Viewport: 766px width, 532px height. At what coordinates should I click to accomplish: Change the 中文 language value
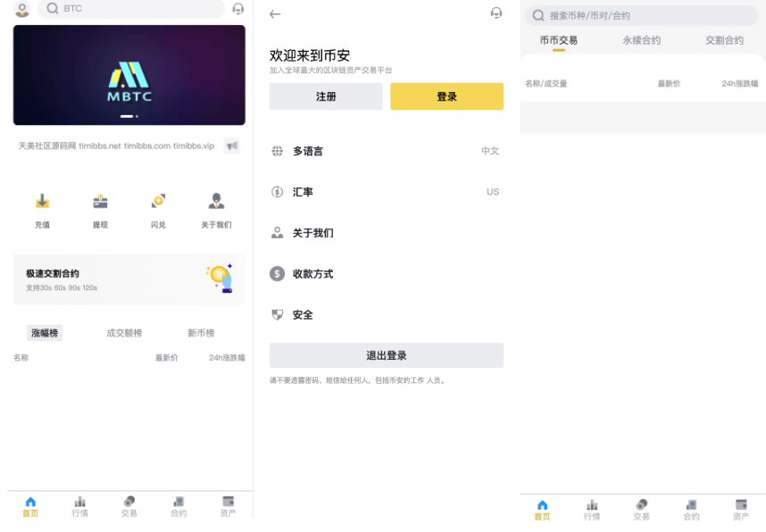(490, 151)
